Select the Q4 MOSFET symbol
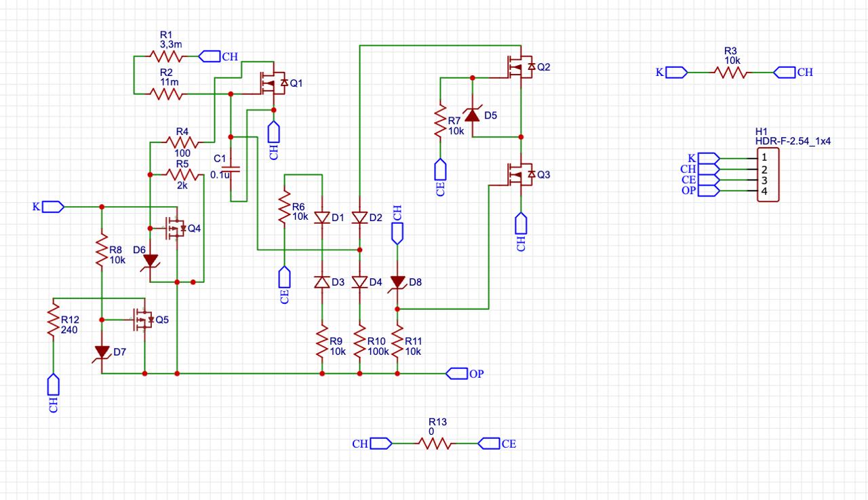This screenshot has width=868, height=500. pyautogui.click(x=175, y=229)
